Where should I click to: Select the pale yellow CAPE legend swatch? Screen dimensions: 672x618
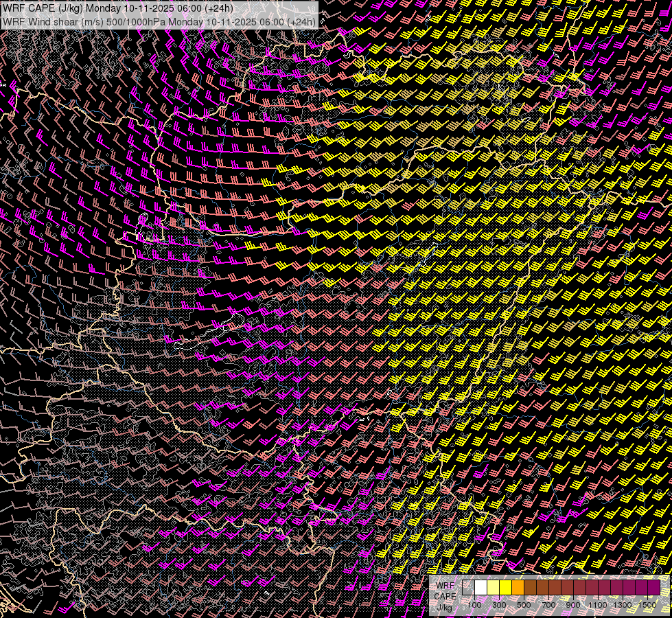click(x=494, y=588)
